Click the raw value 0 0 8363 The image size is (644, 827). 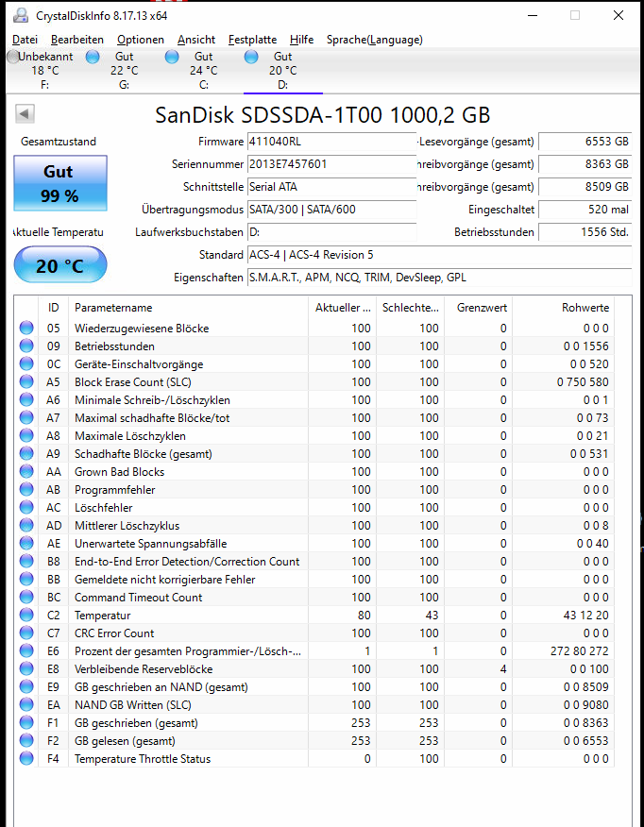[585, 722]
